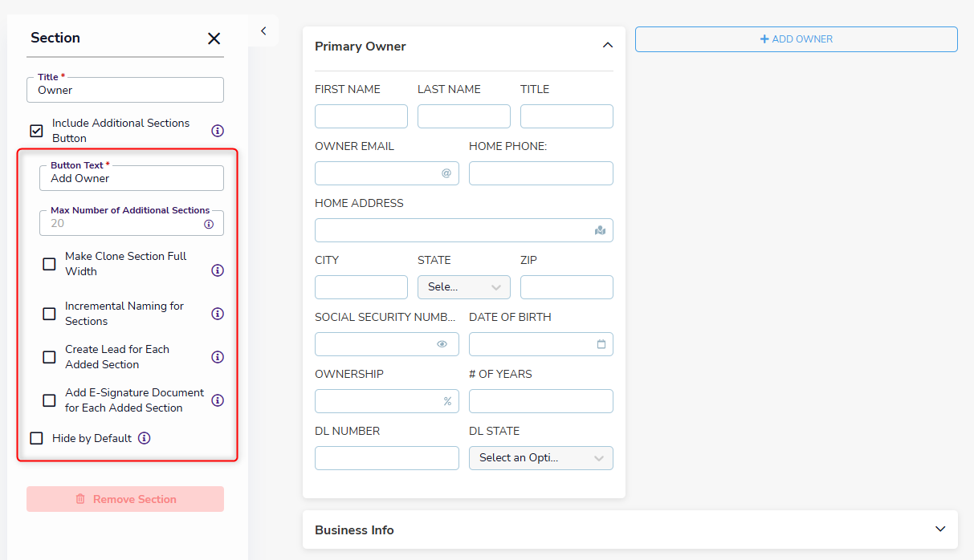Open the calendar icon in Date of Birth field
974x560 pixels.
point(601,344)
